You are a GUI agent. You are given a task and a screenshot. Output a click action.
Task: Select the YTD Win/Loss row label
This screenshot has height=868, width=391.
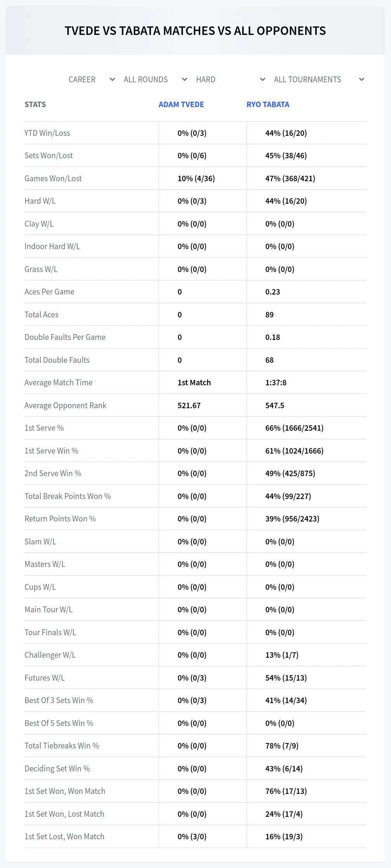pos(47,133)
